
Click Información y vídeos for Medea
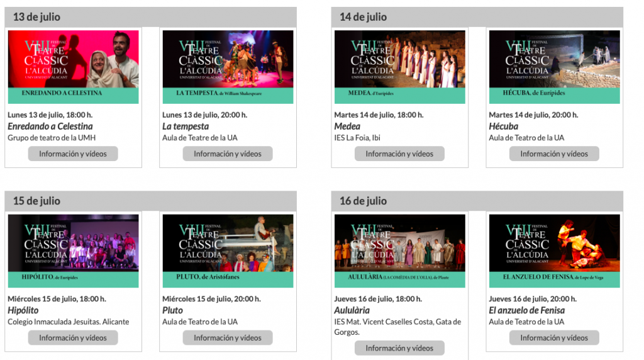pyautogui.click(x=399, y=154)
